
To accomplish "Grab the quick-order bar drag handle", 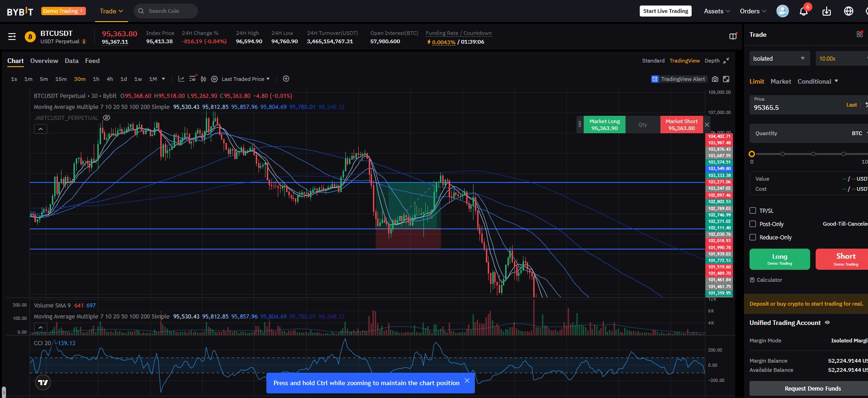I will pyautogui.click(x=580, y=125).
